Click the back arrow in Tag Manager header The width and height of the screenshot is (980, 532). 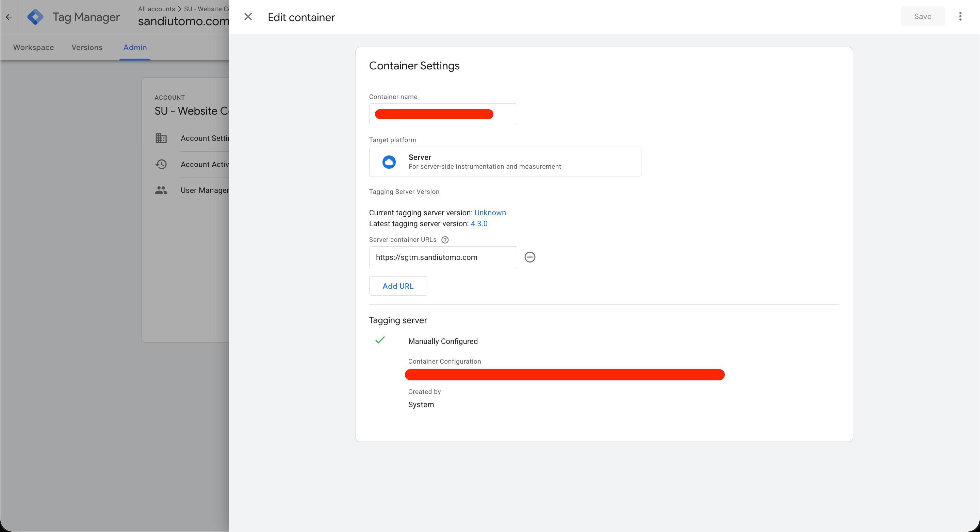click(x=9, y=17)
